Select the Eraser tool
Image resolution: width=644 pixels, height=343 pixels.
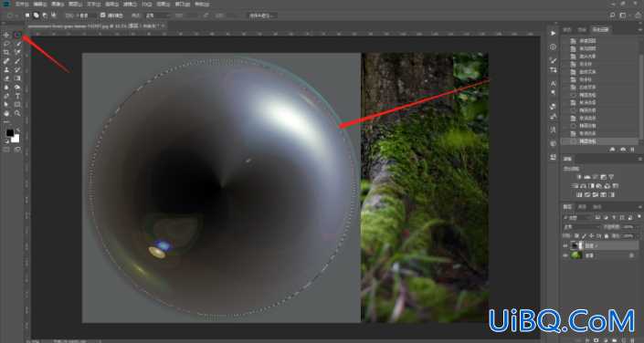(6, 78)
